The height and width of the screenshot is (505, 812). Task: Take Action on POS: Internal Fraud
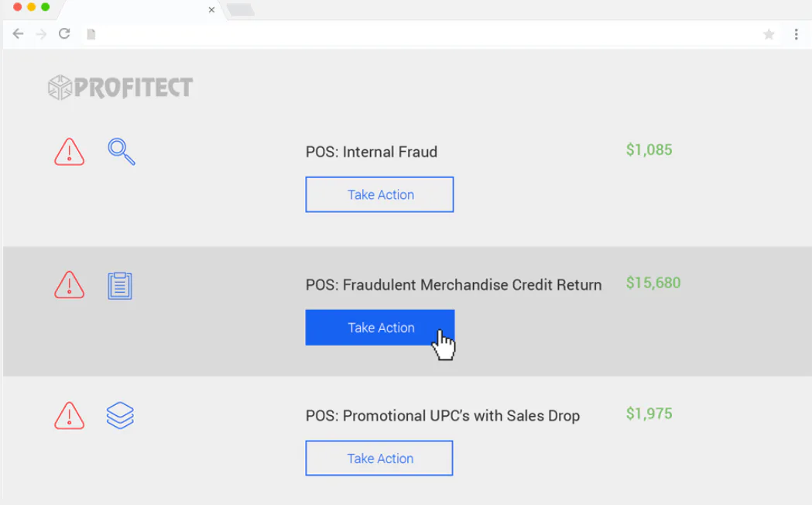click(379, 194)
